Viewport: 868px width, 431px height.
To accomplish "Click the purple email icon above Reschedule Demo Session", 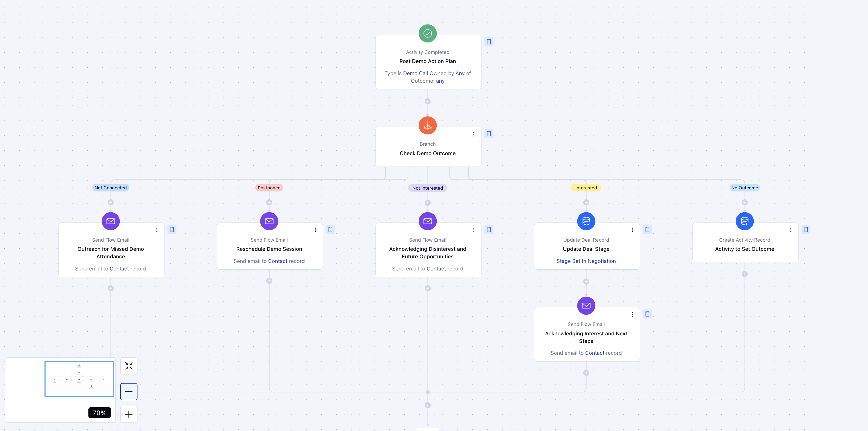I will point(269,221).
